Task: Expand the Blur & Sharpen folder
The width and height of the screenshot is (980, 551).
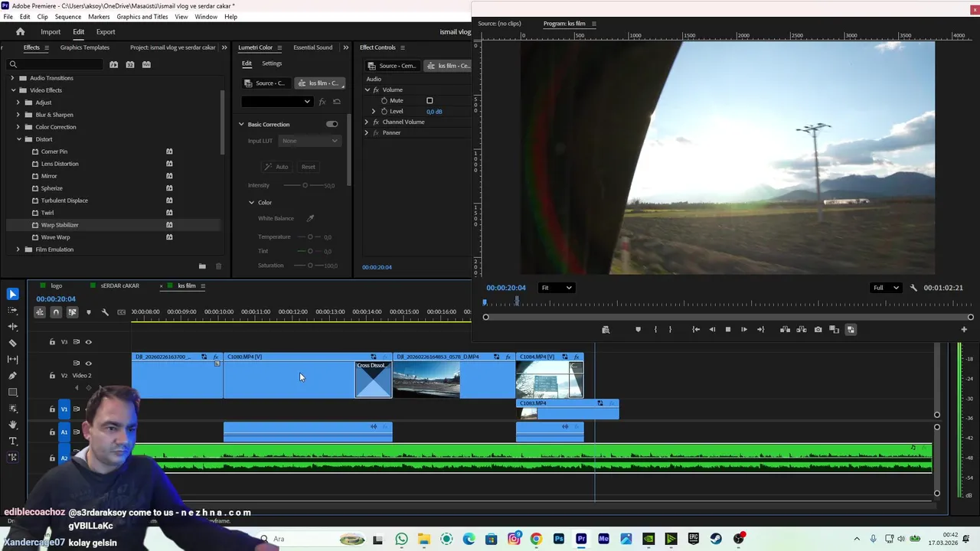Action: (x=18, y=115)
